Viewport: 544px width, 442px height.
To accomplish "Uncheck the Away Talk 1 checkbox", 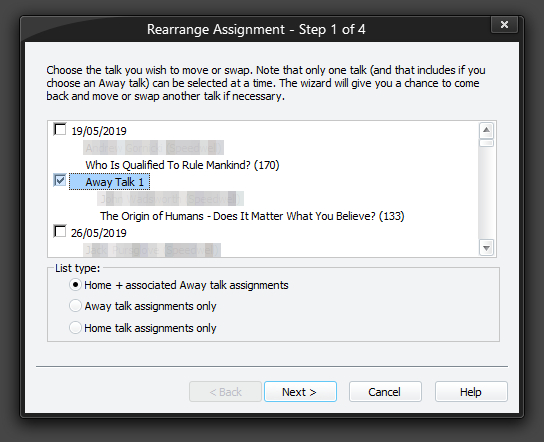I will click(x=60, y=180).
